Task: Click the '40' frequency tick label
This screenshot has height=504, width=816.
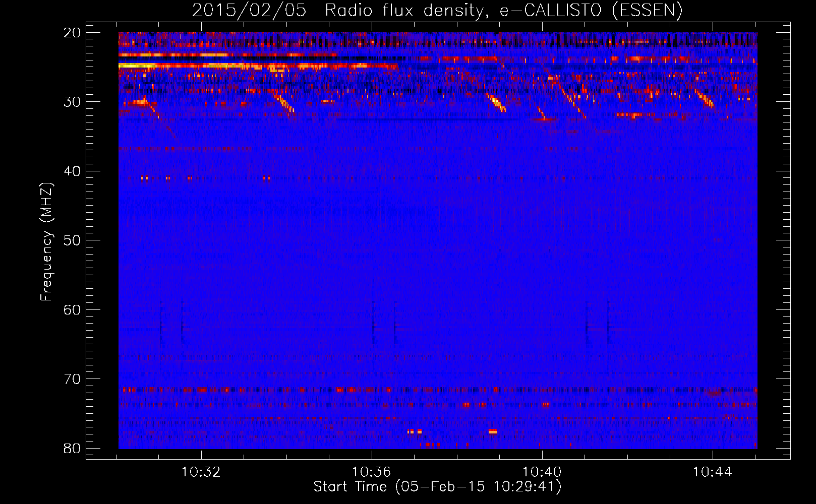Action: tap(73, 171)
